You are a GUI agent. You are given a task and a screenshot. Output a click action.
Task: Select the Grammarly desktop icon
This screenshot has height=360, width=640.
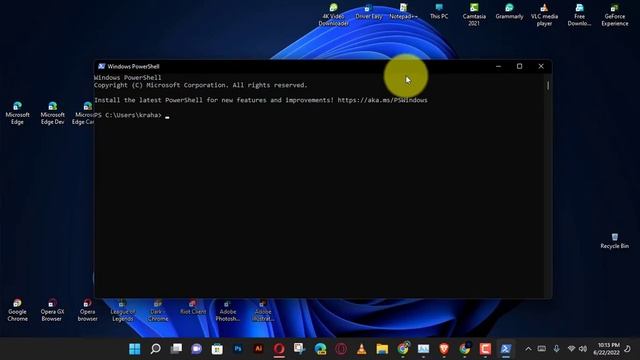point(509,12)
